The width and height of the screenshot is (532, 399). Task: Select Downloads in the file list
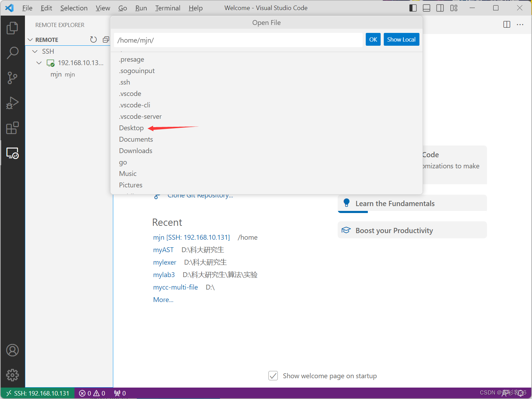click(266, 151)
